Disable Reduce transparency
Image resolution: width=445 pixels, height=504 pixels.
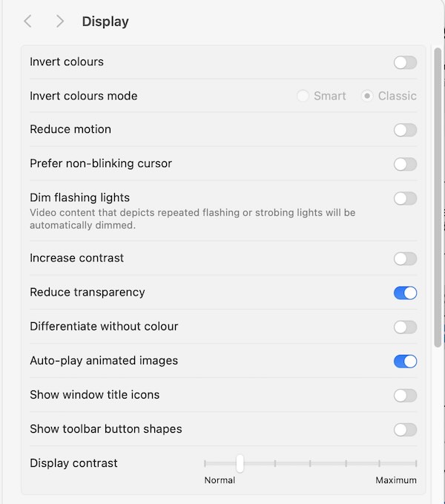pos(405,293)
